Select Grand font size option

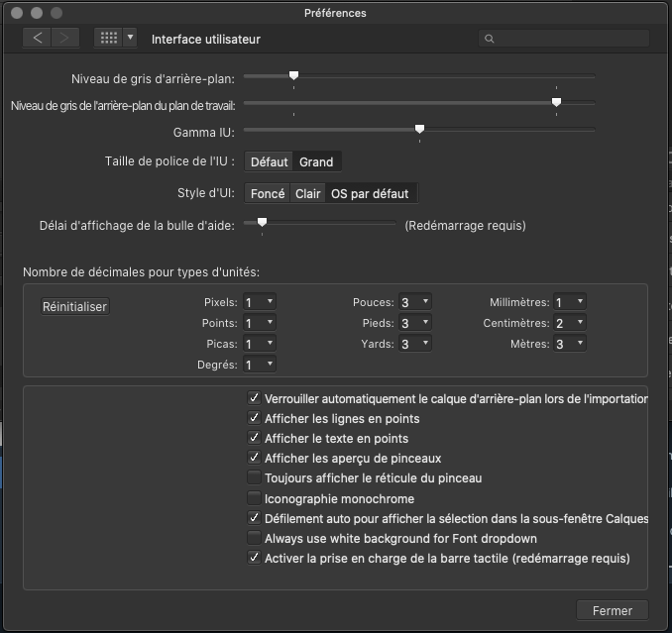pyautogui.click(x=316, y=161)
